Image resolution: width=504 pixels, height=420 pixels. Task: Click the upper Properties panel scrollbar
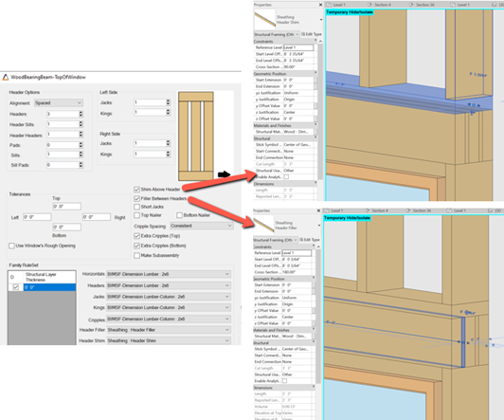pyautogui.click(x=320, y=113)
